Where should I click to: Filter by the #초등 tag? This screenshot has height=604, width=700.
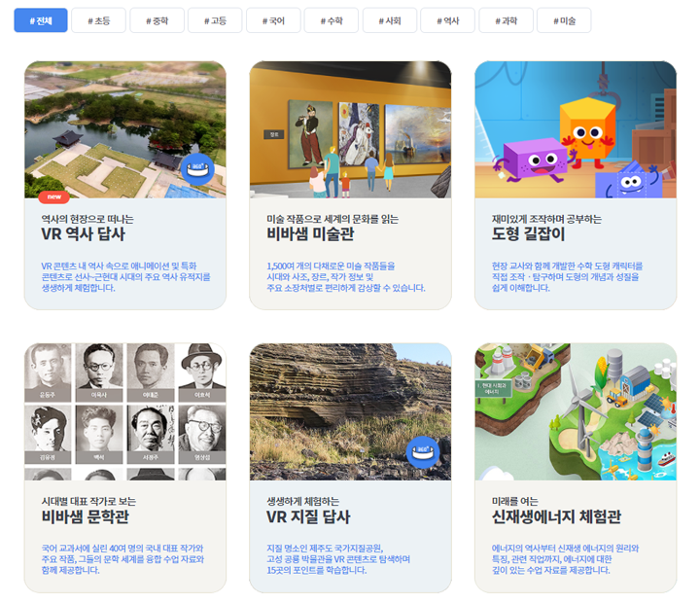pyautogui.click(x=98, y=20)
